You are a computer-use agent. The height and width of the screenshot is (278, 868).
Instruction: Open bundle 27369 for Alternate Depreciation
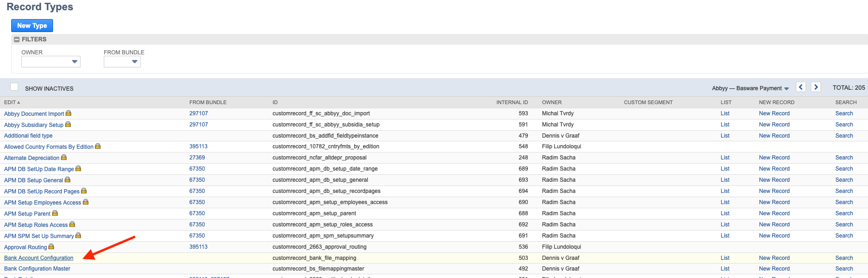[197, 158]
